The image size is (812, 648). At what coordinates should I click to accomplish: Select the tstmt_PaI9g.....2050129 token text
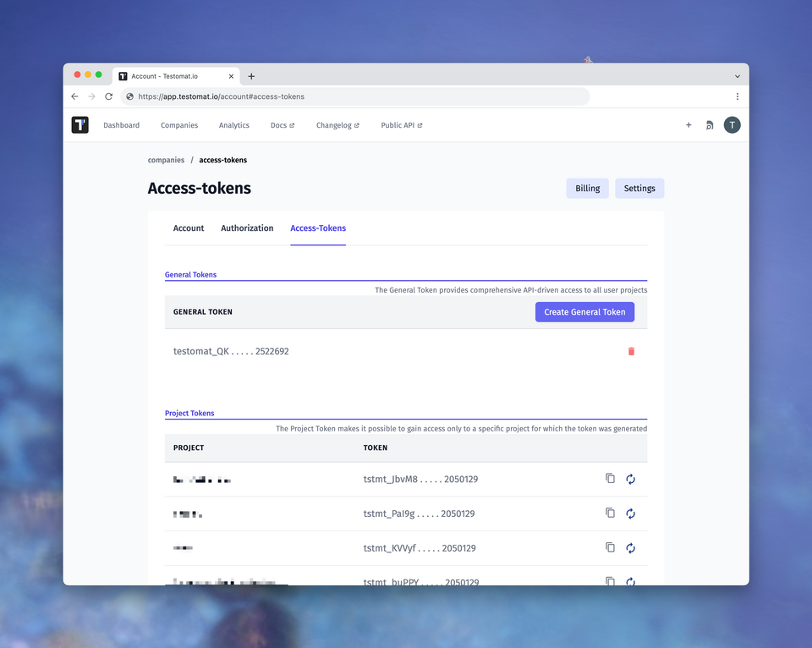point(419,513)
